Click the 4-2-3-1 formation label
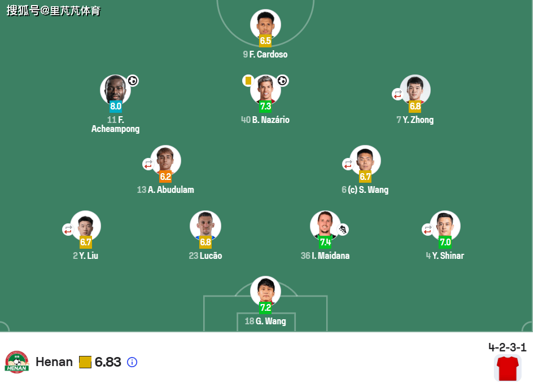This screenshot has height=392, width=534. coord(507,347)
